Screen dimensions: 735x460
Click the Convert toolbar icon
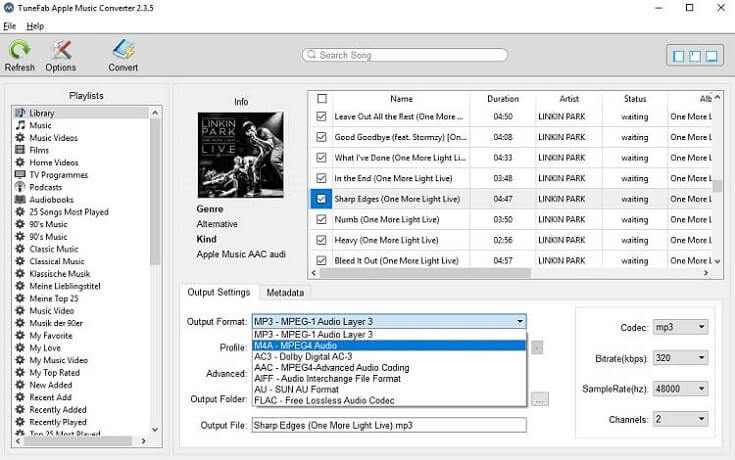(123, 50)
